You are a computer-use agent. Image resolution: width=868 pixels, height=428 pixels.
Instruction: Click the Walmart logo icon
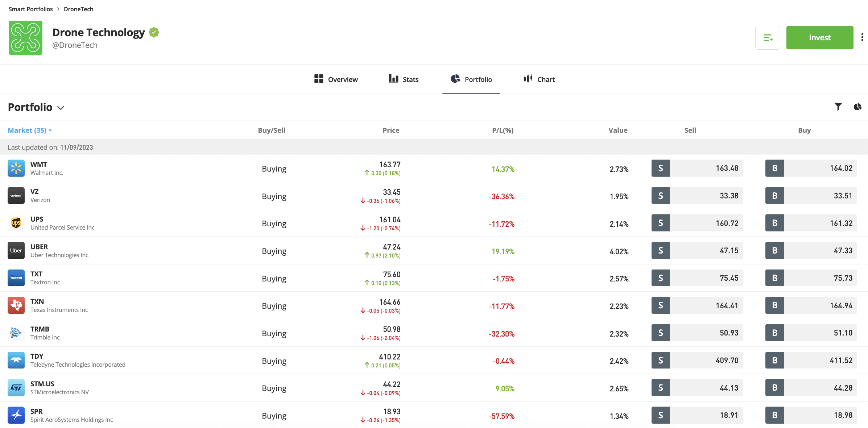click(16, 168)
